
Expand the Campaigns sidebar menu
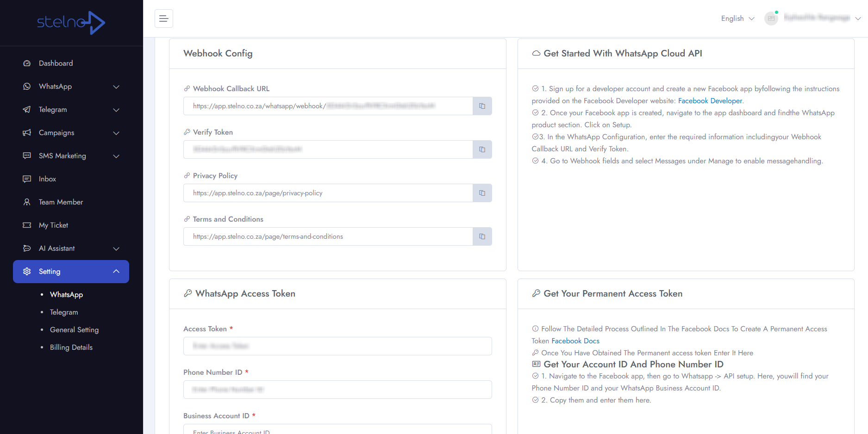coord(71,133)
